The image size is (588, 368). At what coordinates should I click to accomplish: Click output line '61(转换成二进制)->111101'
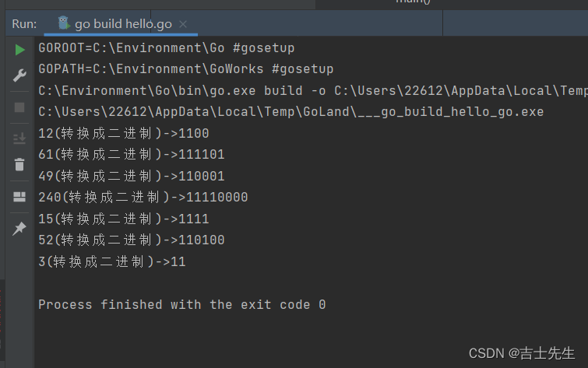coord(132,154)
